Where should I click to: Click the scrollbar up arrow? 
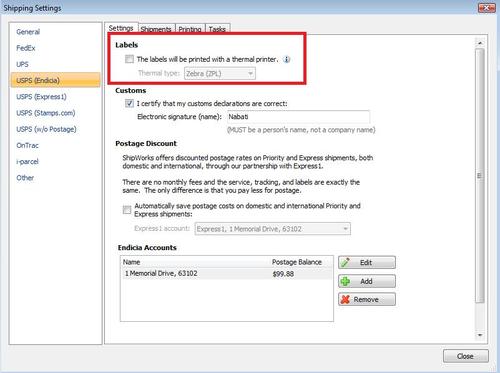coord(480,43)
